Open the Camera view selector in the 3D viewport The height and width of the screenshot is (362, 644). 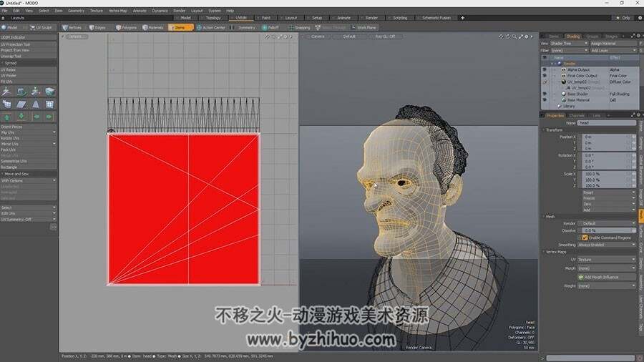(318, 36)
